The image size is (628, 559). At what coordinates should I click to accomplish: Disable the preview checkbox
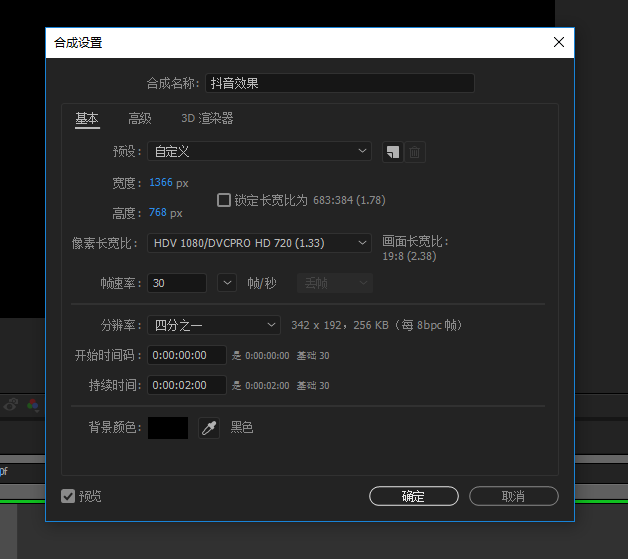(x=68, y=496)
